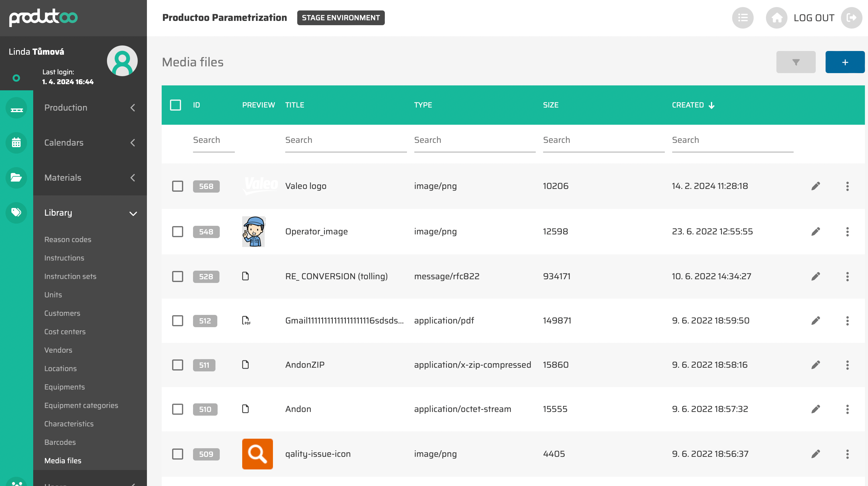This screenshot has height=486, width=868.
Task: Click the Calendars sidebar icon
Action: pyautogui.click(x=16, y=143)
